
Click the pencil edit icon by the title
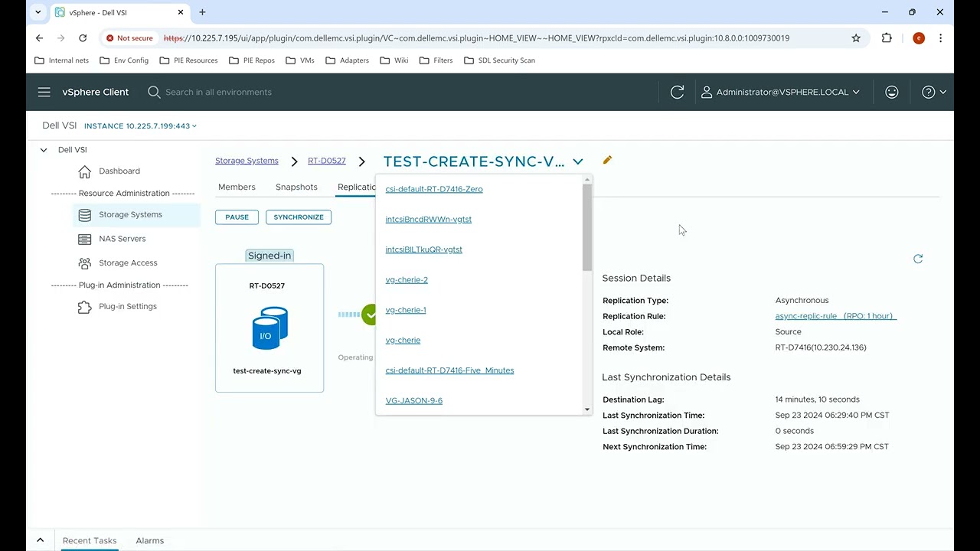[x=607, y=160]
